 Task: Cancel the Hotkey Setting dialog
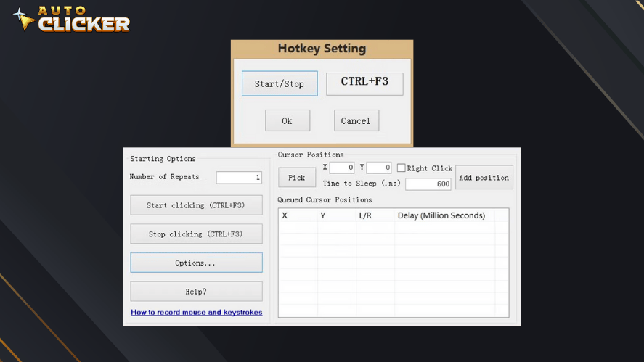pos(356,120)
